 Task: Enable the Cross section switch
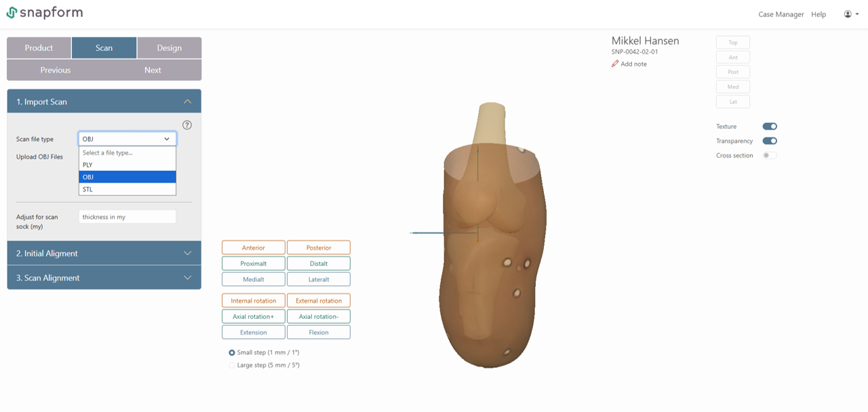770,155
